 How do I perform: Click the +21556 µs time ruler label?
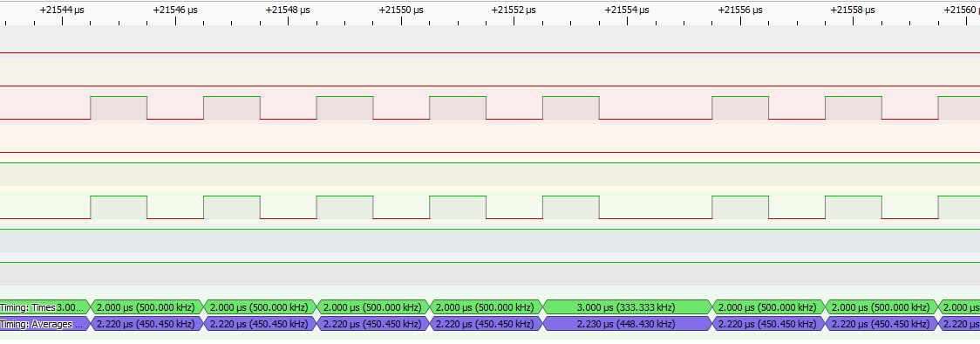[x=740, y=10]
